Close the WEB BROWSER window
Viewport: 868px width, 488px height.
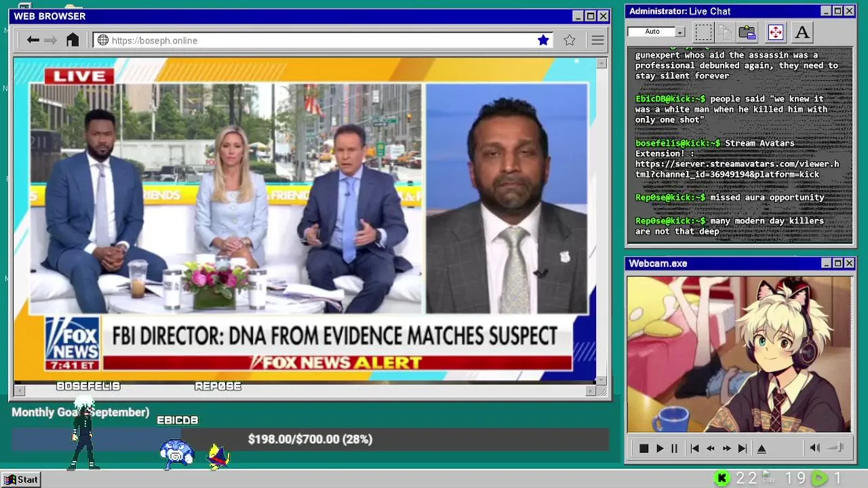pyautogui.click(x=603, y=16)
